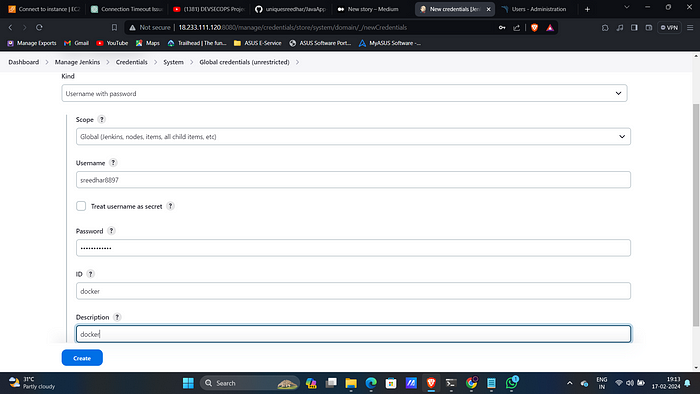Click the Password help question mark icon

(x=111, y=231)
